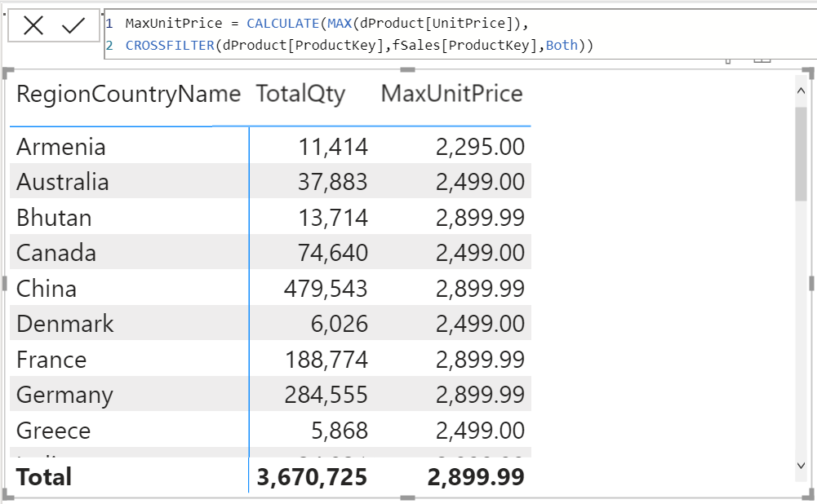Click the bottom-middle resize handle of visual
This screenshot has height=504, width=817.
pos(407,497)
